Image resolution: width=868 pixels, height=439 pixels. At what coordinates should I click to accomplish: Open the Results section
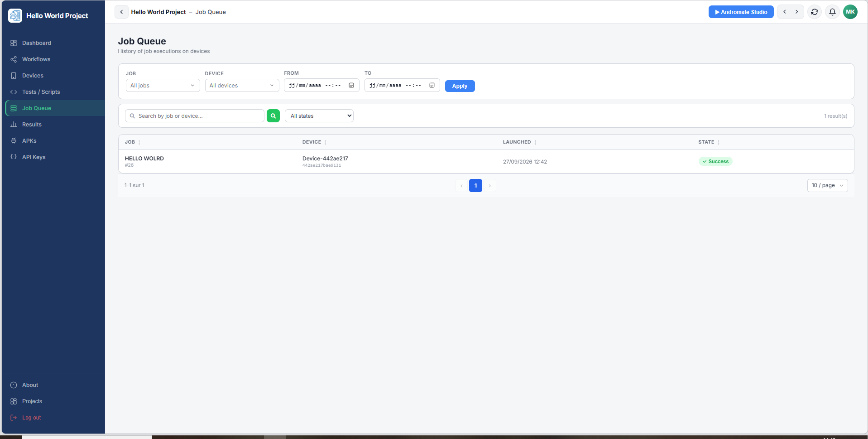pyautogui.click(x=53, y=125)
